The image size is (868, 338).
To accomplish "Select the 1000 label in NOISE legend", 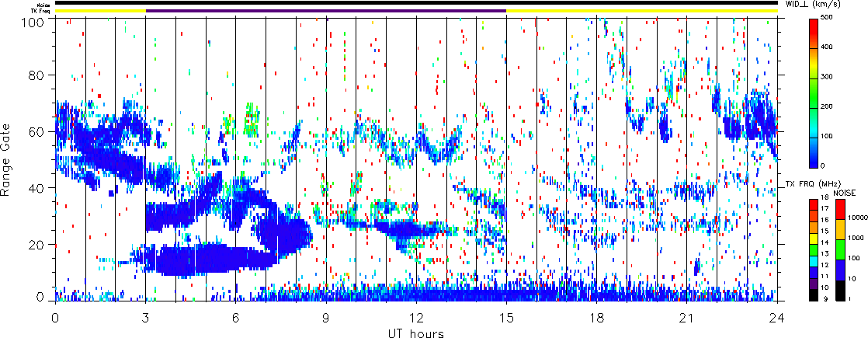I will pos(854,239).
